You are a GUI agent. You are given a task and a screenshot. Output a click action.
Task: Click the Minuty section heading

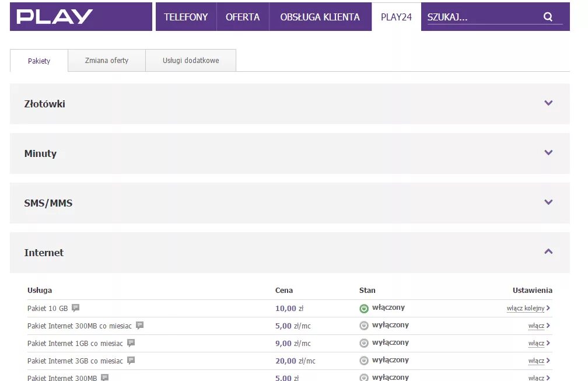40,154
